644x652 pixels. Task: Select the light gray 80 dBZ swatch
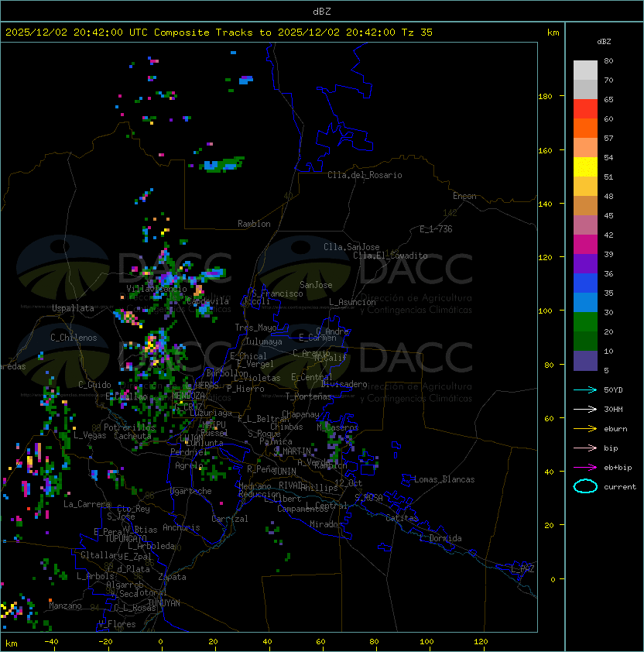(585, 70)
